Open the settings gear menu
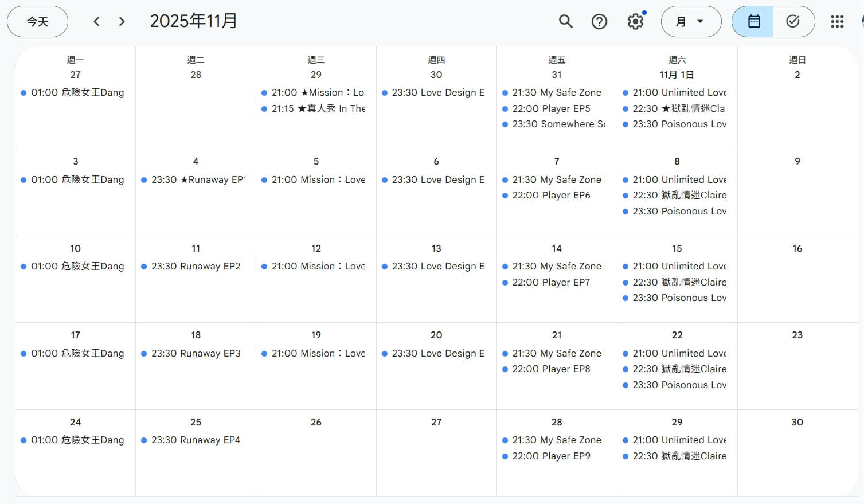Viewport: 864px width, 504px height. (x=635, y=22)
